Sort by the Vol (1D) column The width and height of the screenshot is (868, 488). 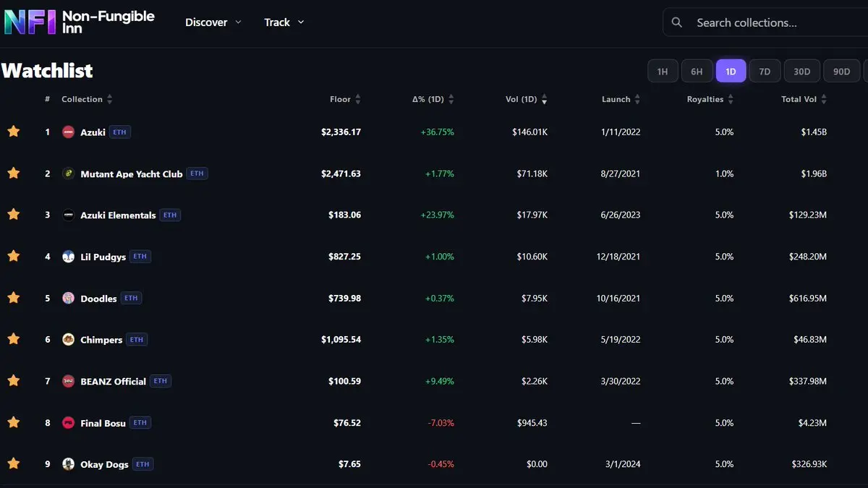[527, 99]
